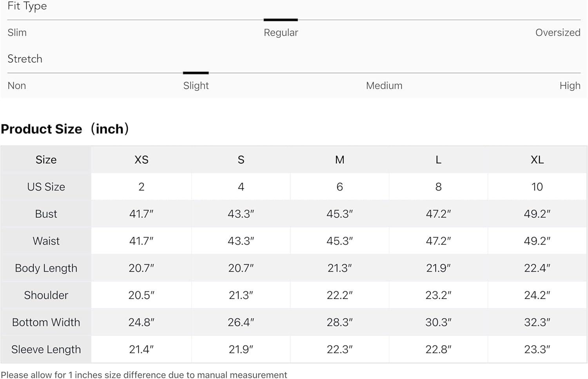This screenshot has width=588, height=379.
Task: Click the Waist value for size XS
Action: point(142,241)
